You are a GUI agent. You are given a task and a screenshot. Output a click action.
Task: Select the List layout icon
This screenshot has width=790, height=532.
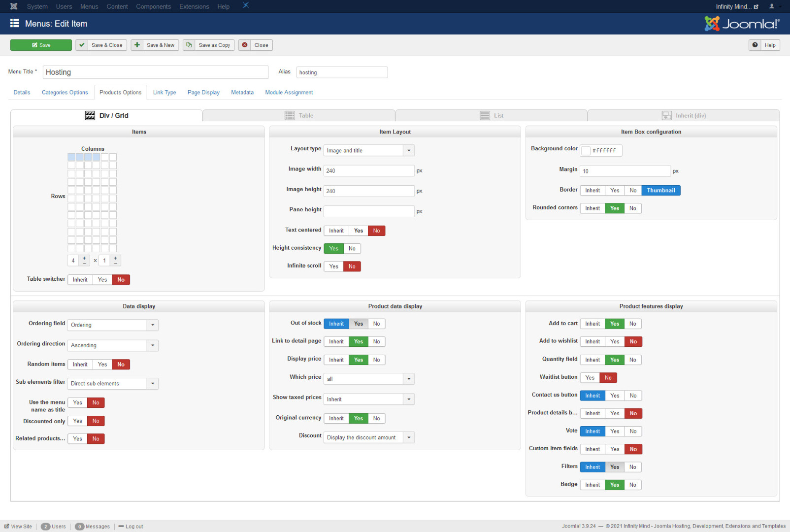pyautogui.click(x=485, y=116)
